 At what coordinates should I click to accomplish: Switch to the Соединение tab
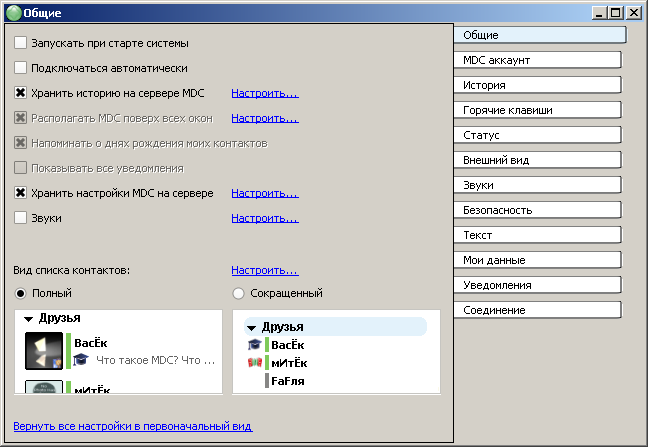coord(537,310)
